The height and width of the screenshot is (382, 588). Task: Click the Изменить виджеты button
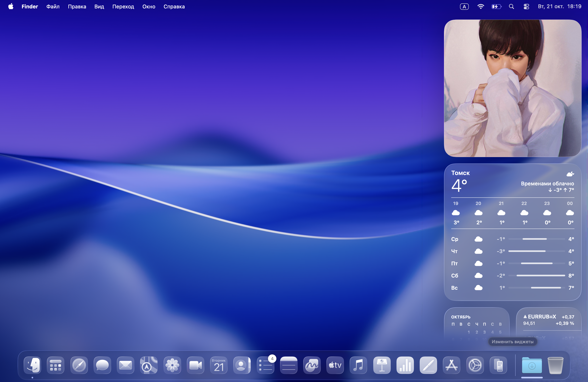(x=512, y=341)
